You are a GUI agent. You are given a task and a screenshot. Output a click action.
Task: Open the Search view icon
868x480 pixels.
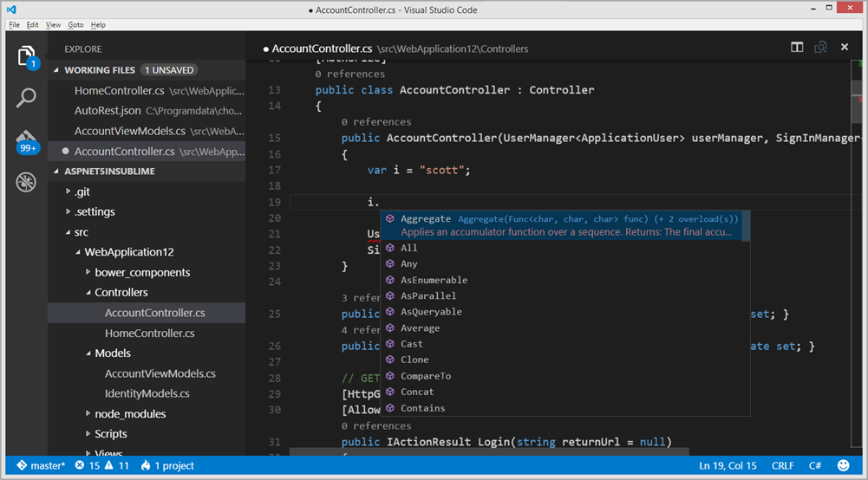pos(26,98)
